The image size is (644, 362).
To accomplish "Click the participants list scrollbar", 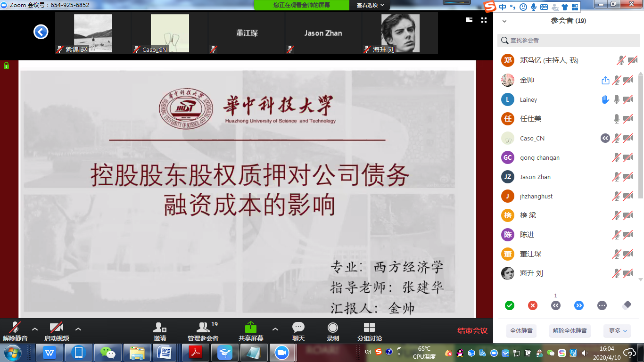I will (x=640, y=137).
